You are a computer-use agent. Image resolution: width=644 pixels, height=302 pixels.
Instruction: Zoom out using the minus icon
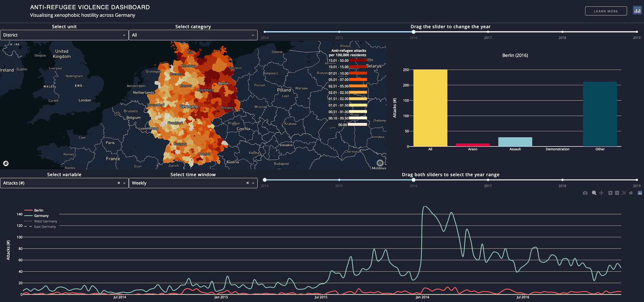(617, 193)
